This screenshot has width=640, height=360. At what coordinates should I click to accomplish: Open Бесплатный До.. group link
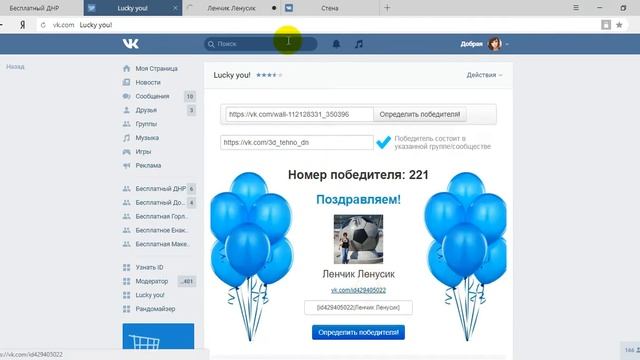tap(160, 203)
